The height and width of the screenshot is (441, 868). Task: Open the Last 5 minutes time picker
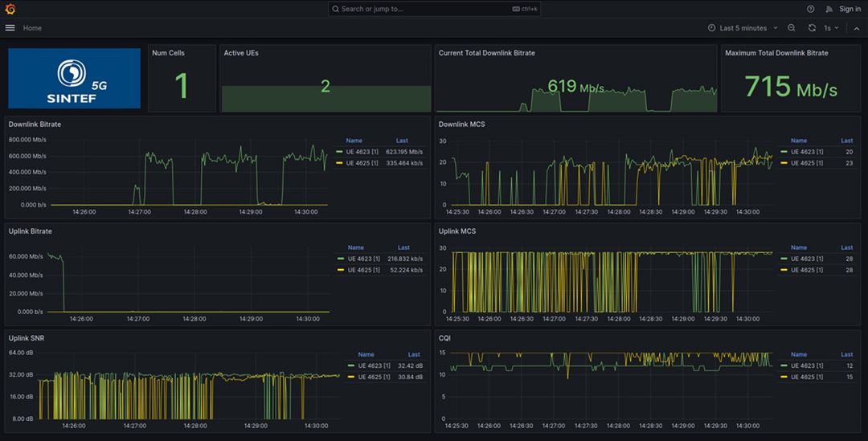coord(743,28)
